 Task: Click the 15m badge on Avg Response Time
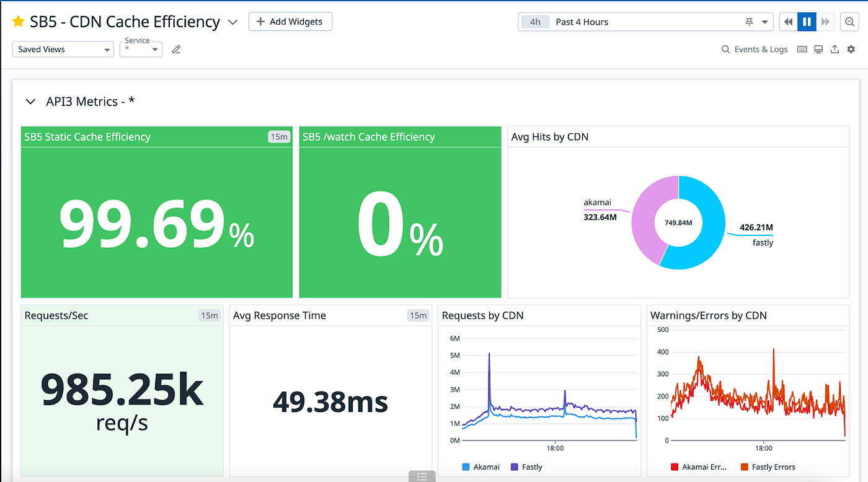pyautogui.click(x=418, y=315)
